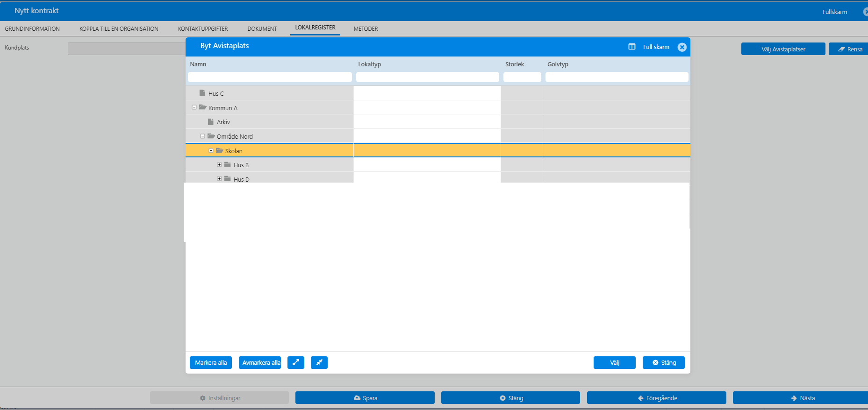Click the Inställningar button
This screenshot has width=868, height=410.
[x=219, y=398]
